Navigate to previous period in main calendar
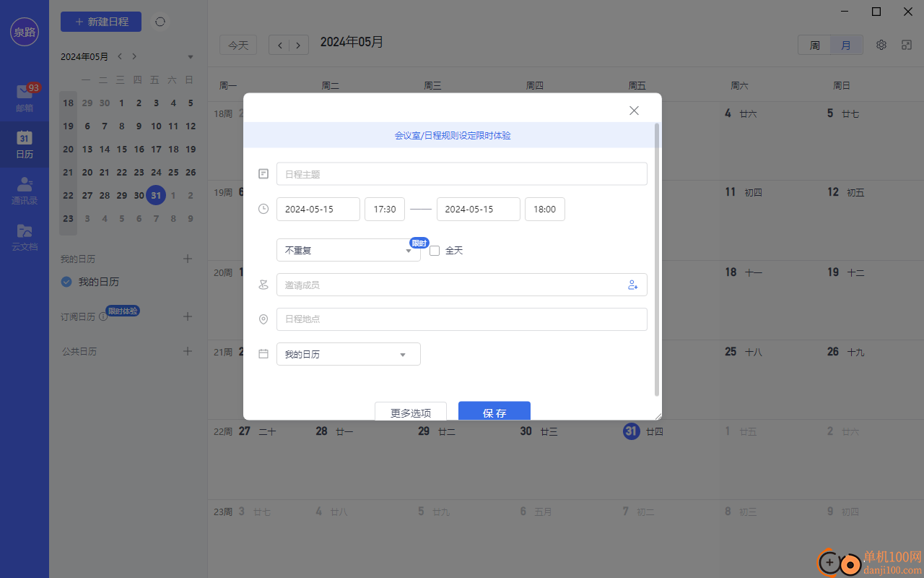 coord(280,45)
